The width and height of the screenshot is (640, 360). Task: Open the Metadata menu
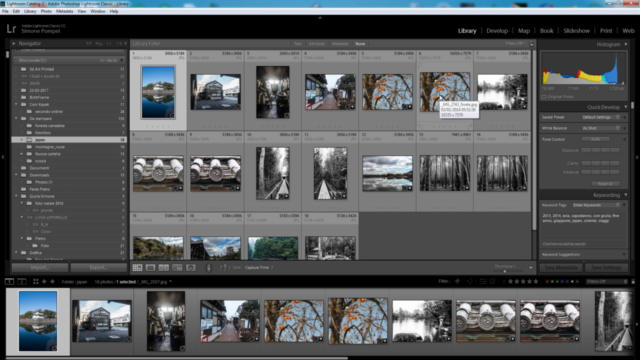coord(64,11)
